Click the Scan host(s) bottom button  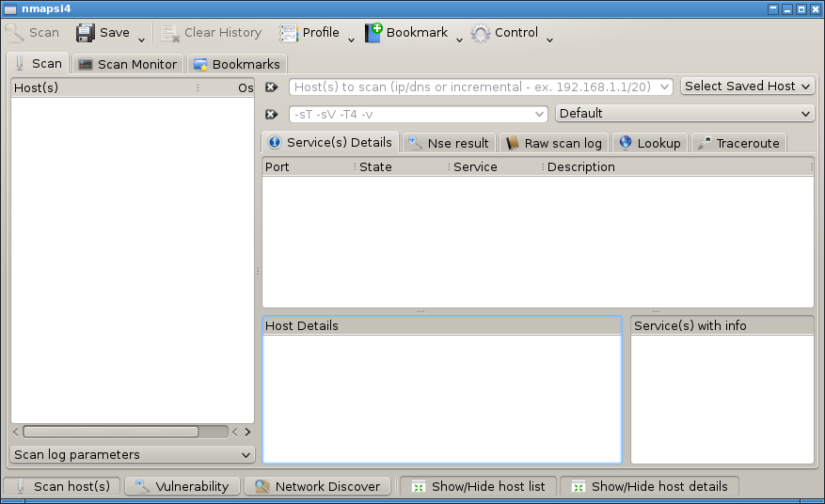[x=62, y=487]
